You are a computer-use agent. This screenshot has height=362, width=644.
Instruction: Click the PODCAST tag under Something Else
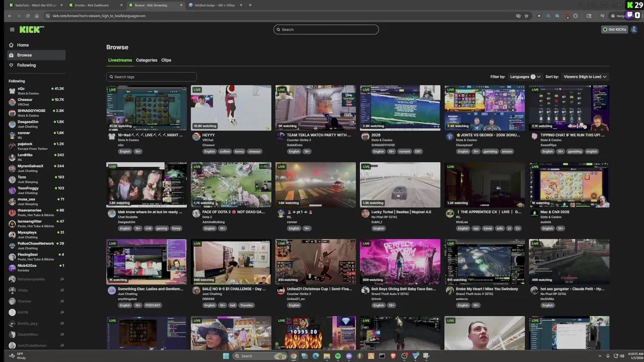tap(152, 305)
